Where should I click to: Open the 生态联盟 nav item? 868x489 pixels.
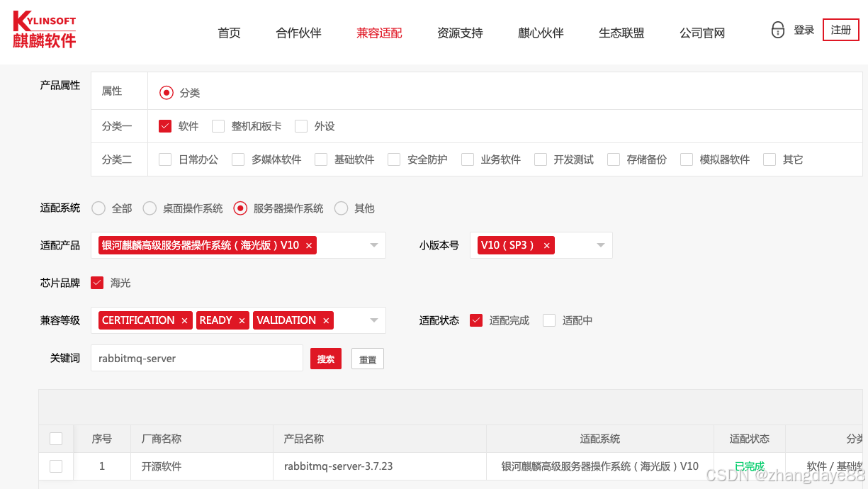tap(621, 33)
